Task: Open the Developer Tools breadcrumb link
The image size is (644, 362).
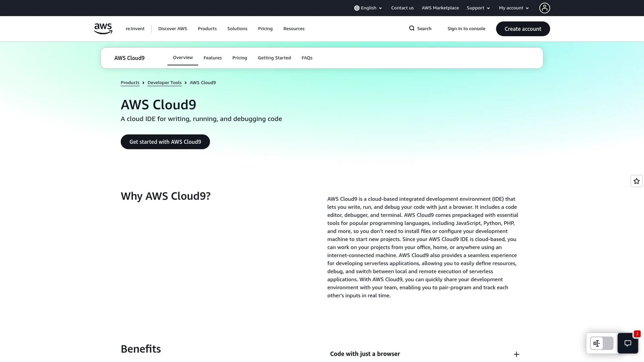Action: [x=165, y=83]
